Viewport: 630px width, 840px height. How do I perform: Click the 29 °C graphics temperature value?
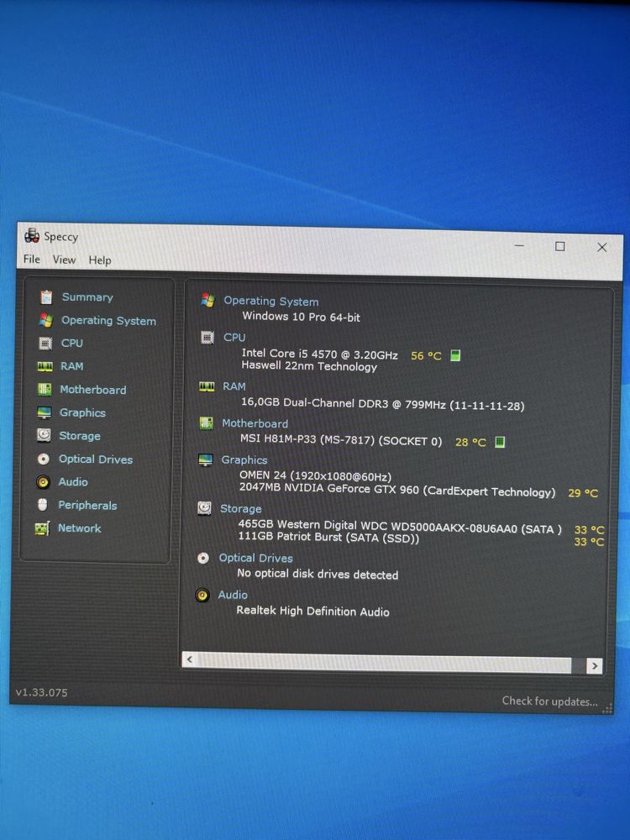tap(583, 493)
